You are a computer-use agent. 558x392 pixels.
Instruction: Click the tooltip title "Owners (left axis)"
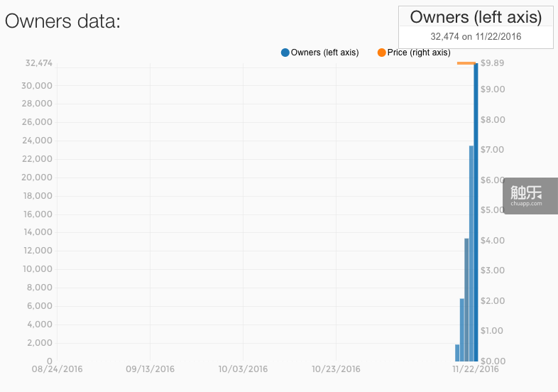pos(476,17)
